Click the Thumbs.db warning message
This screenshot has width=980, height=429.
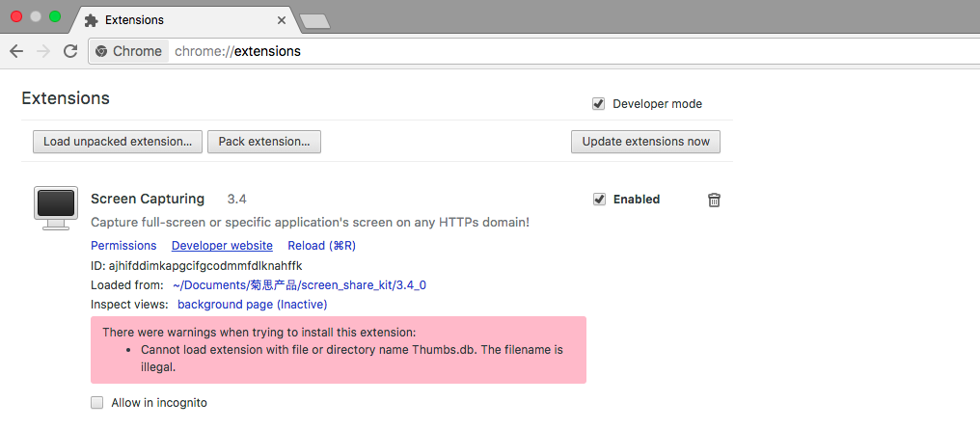tap(352, 359)
